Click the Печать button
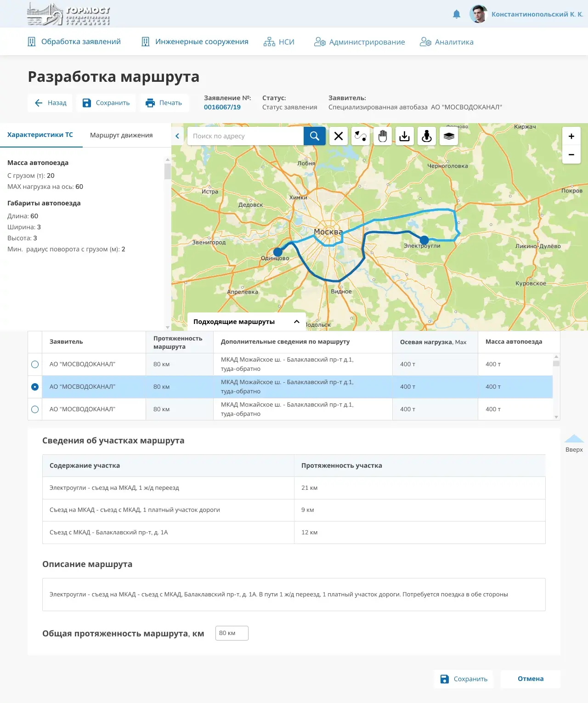 coord(164,103)
